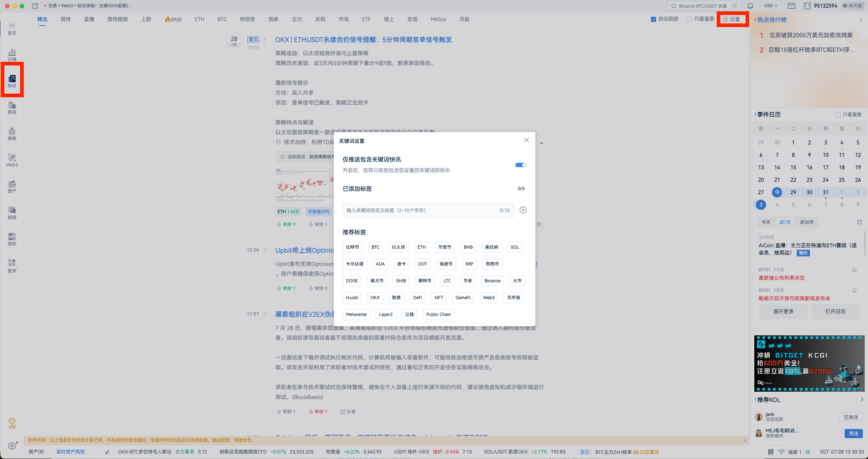Open the Bitget KCGI ad banner
This screenshot has height=459, width=868.
(809, 364)
